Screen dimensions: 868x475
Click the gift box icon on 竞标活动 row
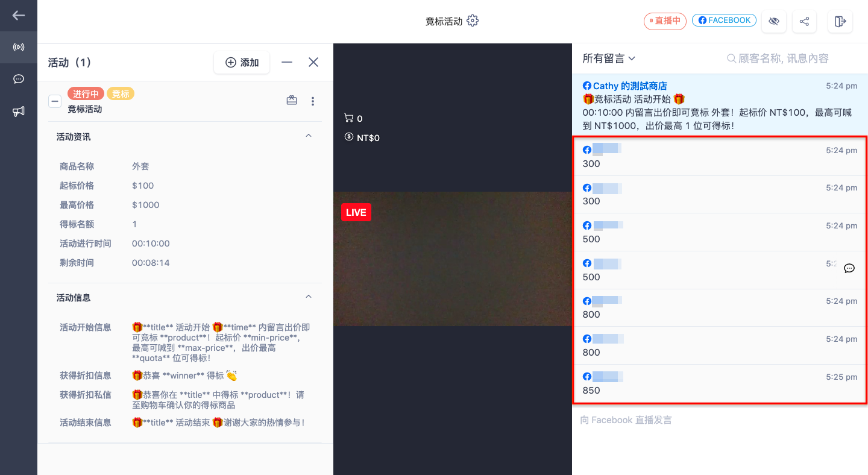coord(292,101)
